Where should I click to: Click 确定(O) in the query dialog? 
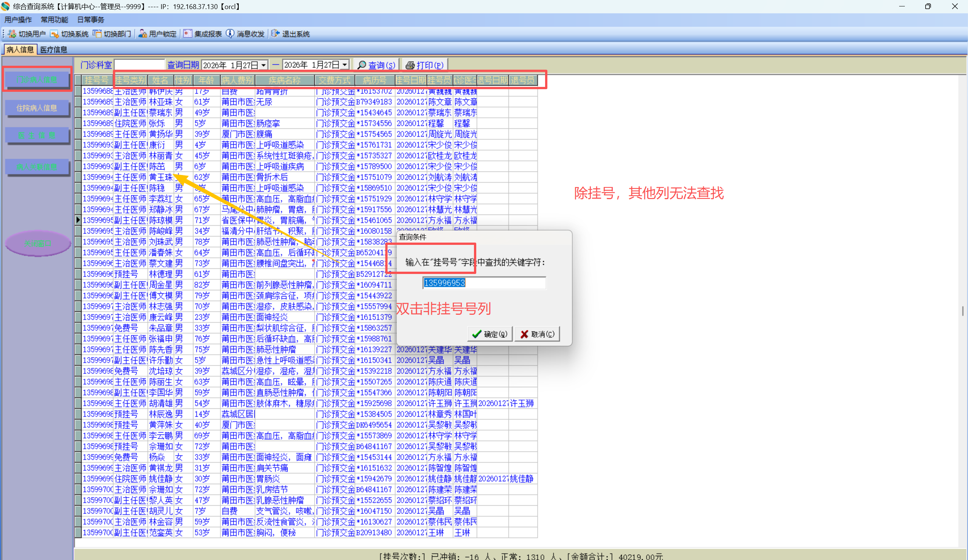(x=489, y=334)
